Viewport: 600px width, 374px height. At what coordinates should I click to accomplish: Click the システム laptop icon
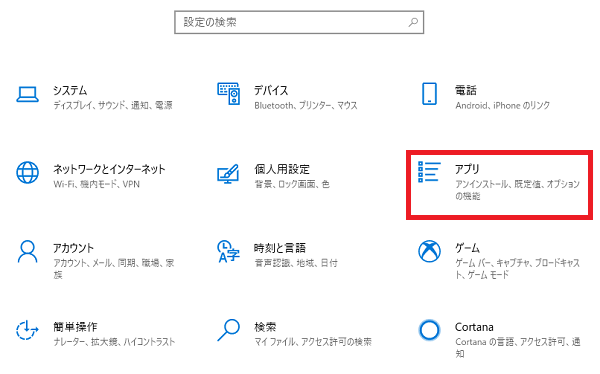pos(27,95)
